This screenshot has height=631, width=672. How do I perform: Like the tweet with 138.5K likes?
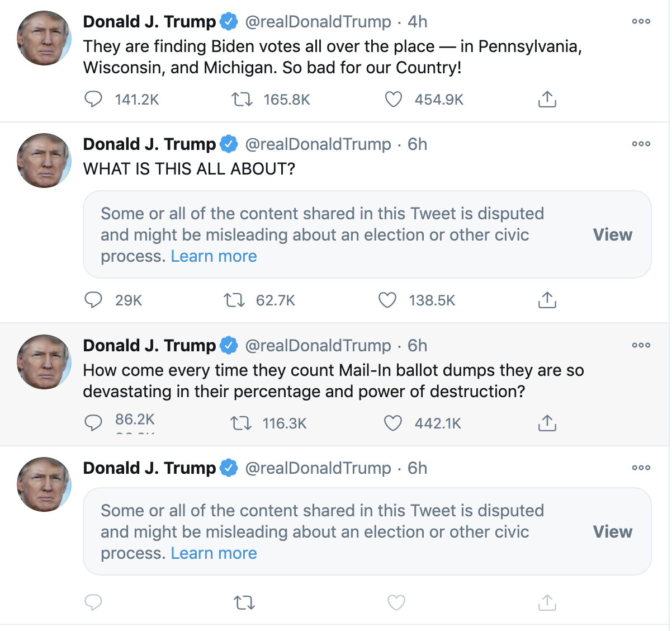pyautogui.click(x=387, y=300)
